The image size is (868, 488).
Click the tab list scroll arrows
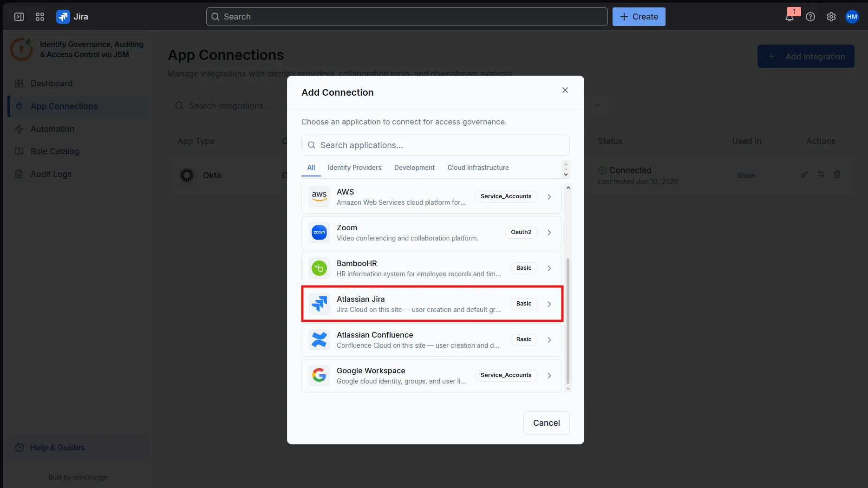coord(566,169)
